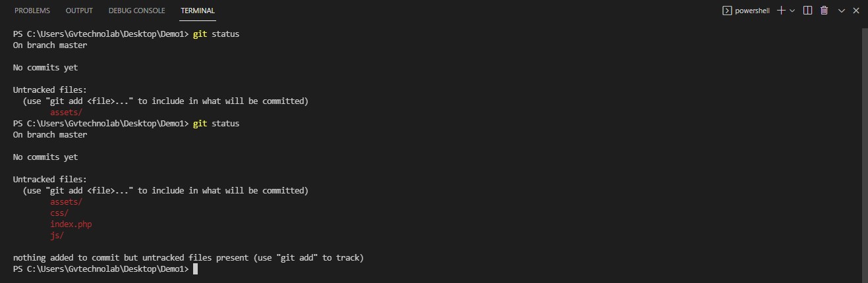Split the terminal pane
Image resolution: width=868 pixels, height=283 pixels.
pos(808,11)
